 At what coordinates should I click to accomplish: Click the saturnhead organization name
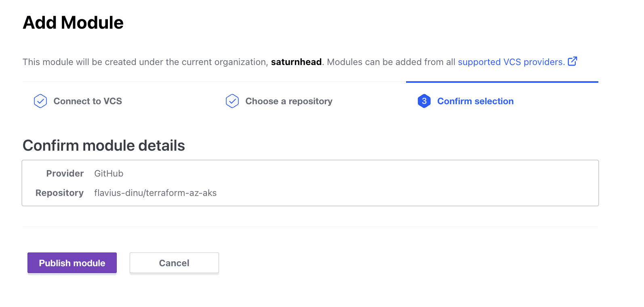pos(296,62)
